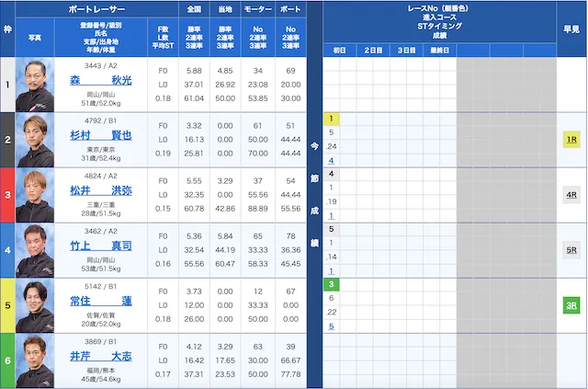The height and width of the screenshot is (389, 588).
Task: Click the green 3R early-view button
Action: pos(571,305)
